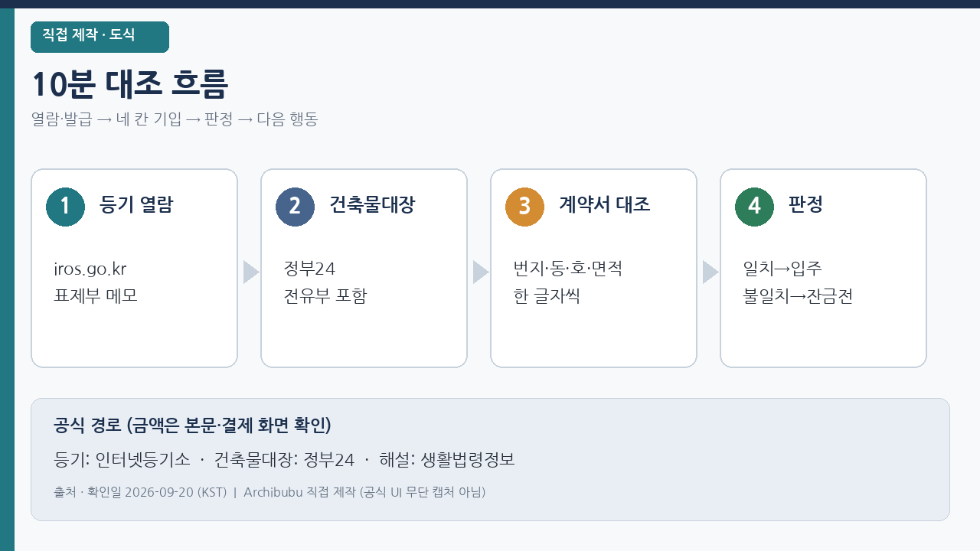The height and width of the screenshot is (551, 980).
Task: Click the teal step 1 circle
Action: tap(65, 207)
